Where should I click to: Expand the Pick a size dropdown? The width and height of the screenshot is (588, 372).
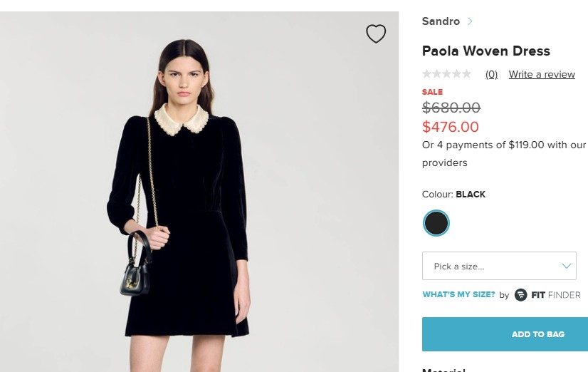click(499, 266)
